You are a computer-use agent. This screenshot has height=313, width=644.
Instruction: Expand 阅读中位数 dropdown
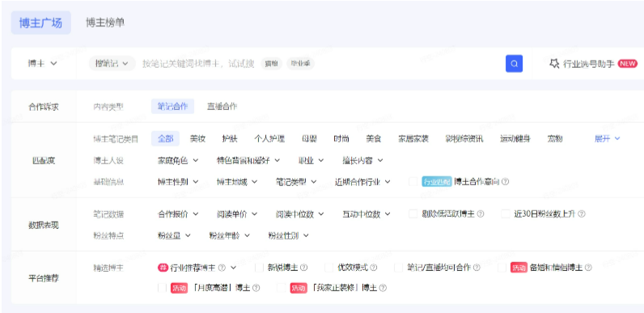click(x=300, y=214)
